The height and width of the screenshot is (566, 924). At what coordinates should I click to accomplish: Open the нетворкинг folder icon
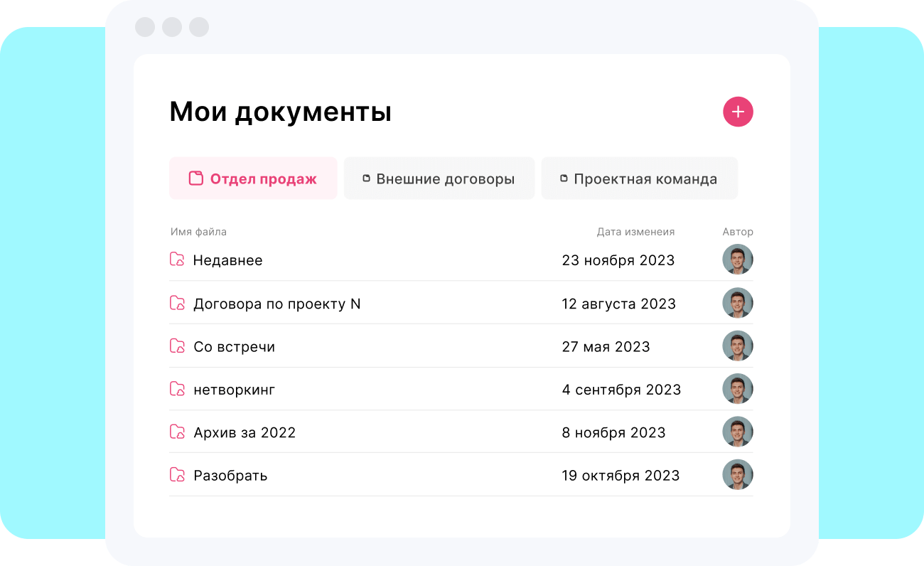pyautogui.click(x=177, y=388)
